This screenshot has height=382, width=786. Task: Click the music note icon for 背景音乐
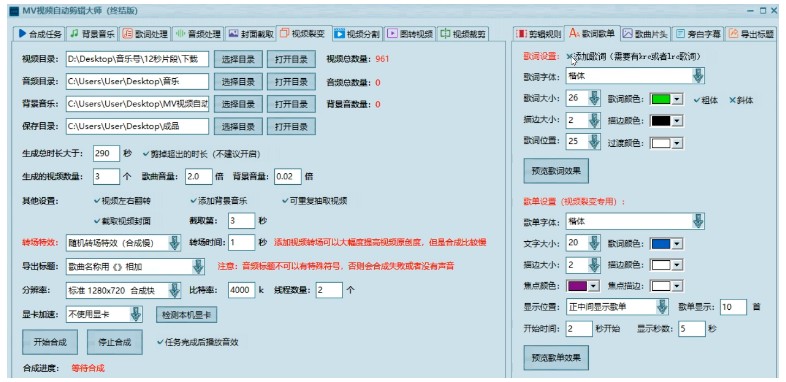(x=74, y=34)
